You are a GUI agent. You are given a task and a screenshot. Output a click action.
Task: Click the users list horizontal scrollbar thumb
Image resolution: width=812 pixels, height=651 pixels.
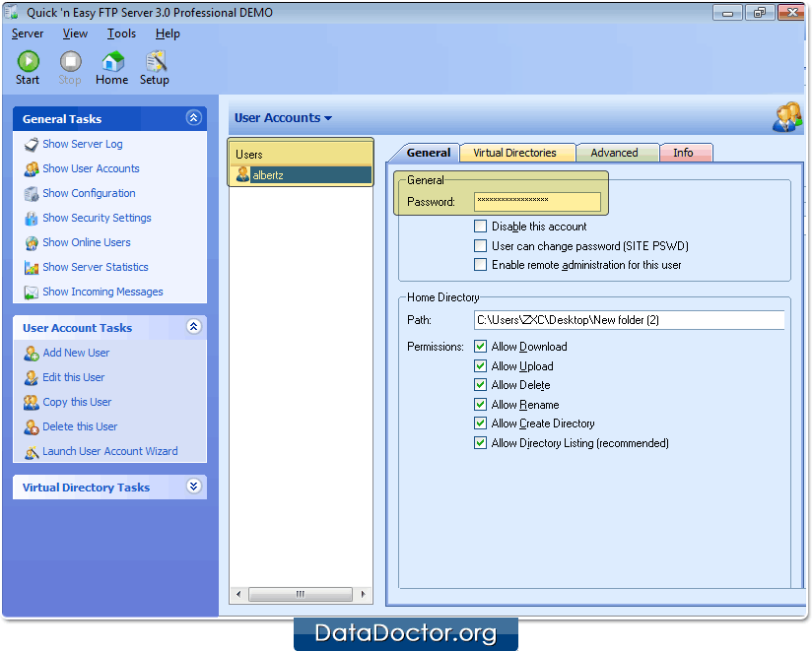[301, 594]
